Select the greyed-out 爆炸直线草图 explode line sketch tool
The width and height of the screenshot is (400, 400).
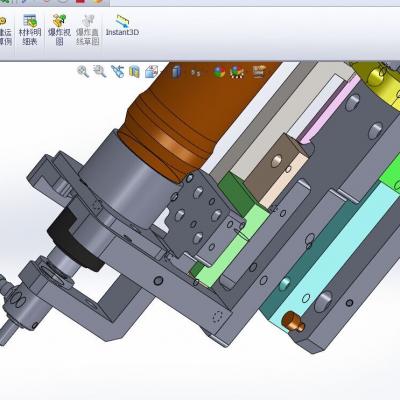(x=88, y=30)
